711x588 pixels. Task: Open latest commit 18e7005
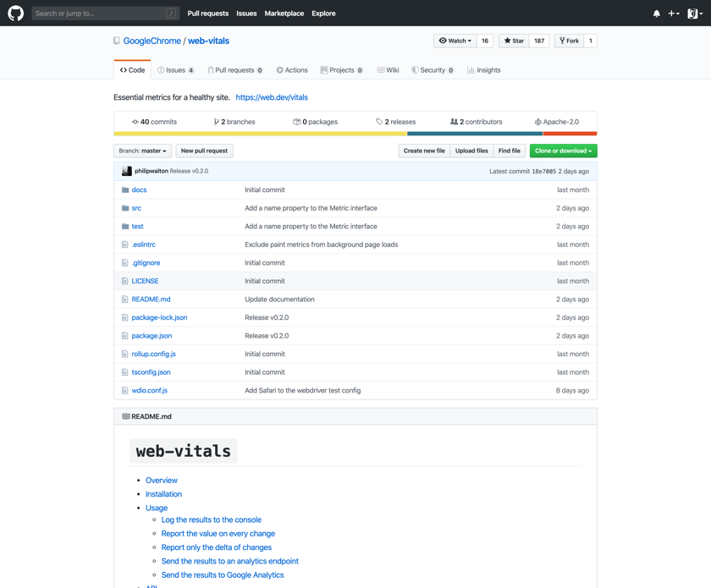point(543,172)
